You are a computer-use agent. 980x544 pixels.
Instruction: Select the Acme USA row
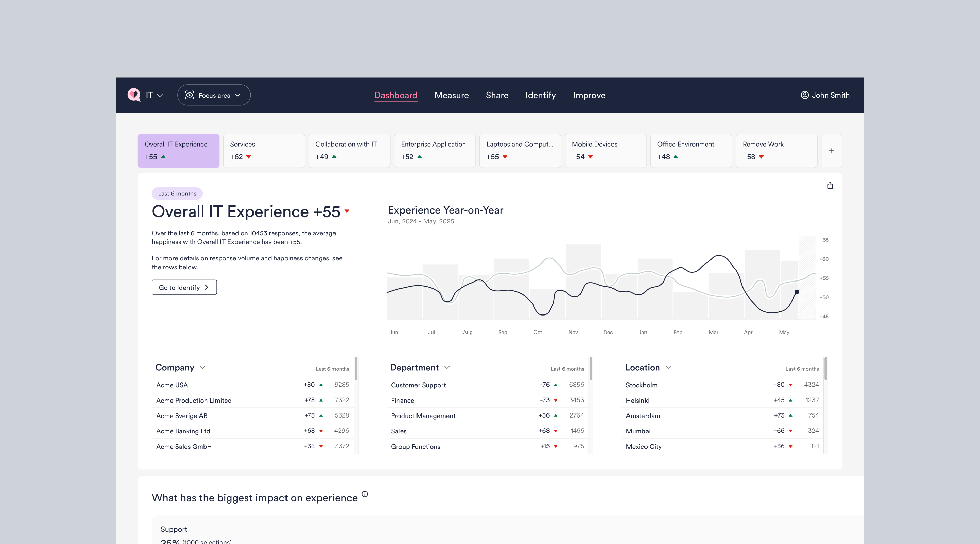252,385
